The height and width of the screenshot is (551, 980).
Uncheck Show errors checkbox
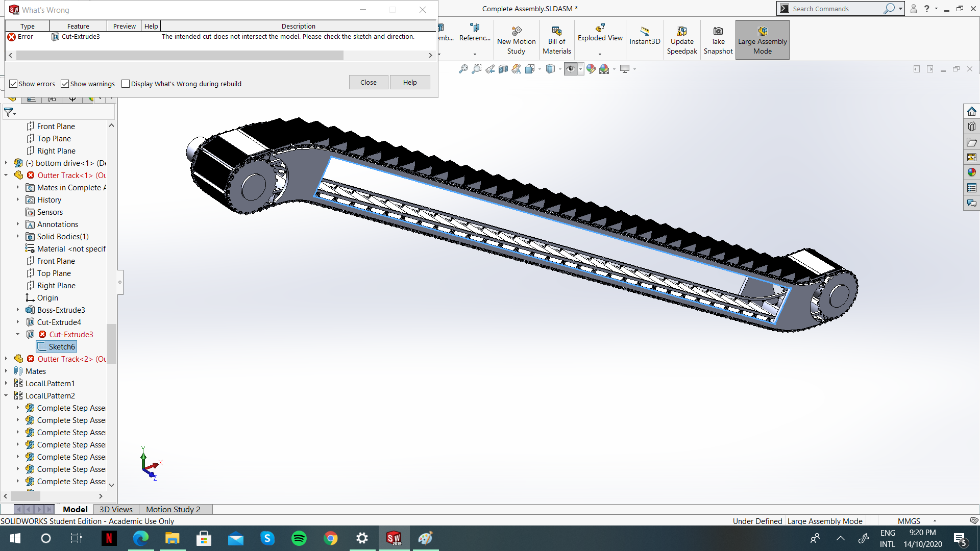14,84
